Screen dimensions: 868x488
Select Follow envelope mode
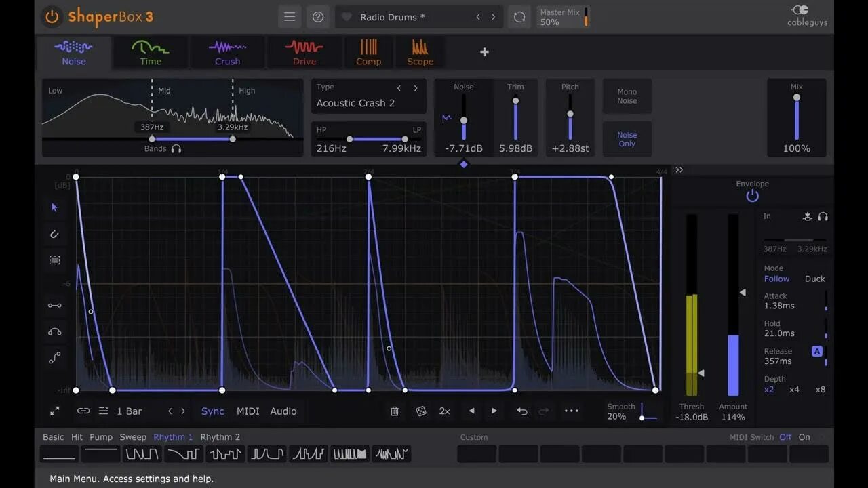(x=776, y=279)
